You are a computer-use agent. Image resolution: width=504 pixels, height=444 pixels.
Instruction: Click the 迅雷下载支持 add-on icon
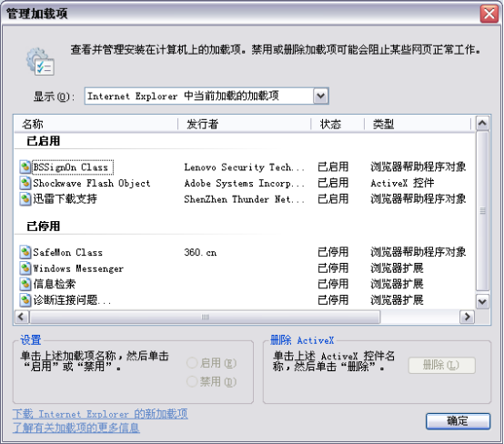pos(25,199)
